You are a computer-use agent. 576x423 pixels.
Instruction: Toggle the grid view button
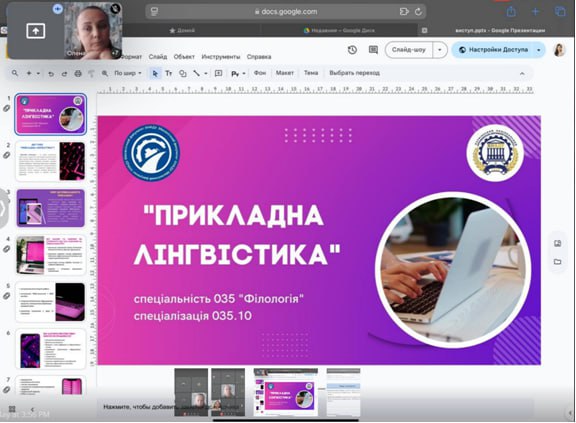pyautogui.click(x=12, y=409)
